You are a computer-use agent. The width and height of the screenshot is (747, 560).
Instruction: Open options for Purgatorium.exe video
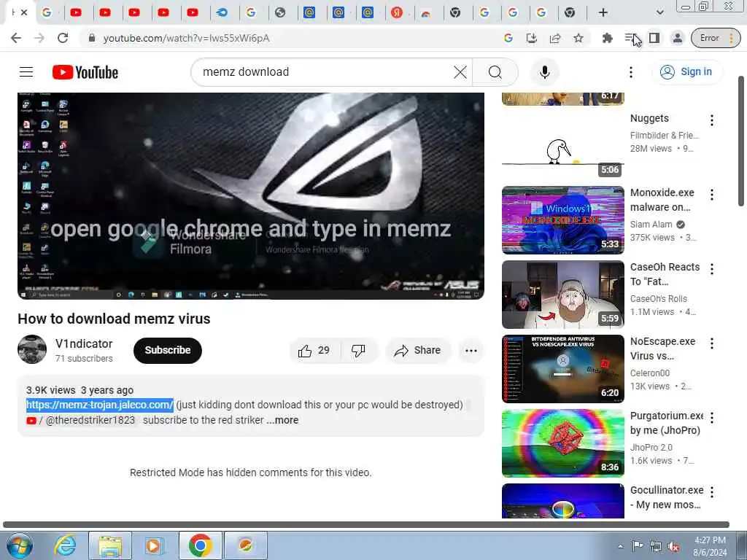[x=712, y=418]
